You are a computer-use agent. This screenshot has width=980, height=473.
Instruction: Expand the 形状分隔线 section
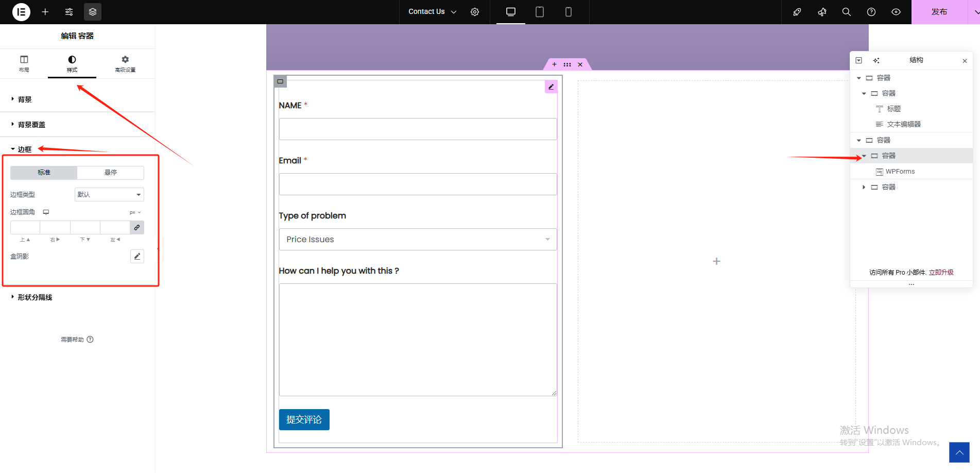(x=35, y=297)
